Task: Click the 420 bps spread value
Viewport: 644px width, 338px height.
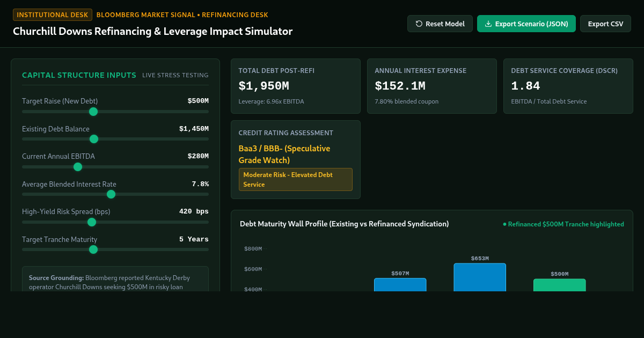Action: point(194,212)
